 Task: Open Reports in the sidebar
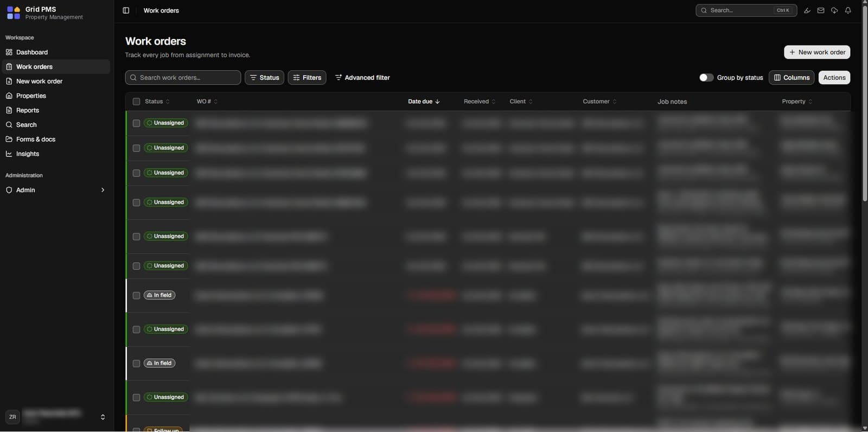56,110
